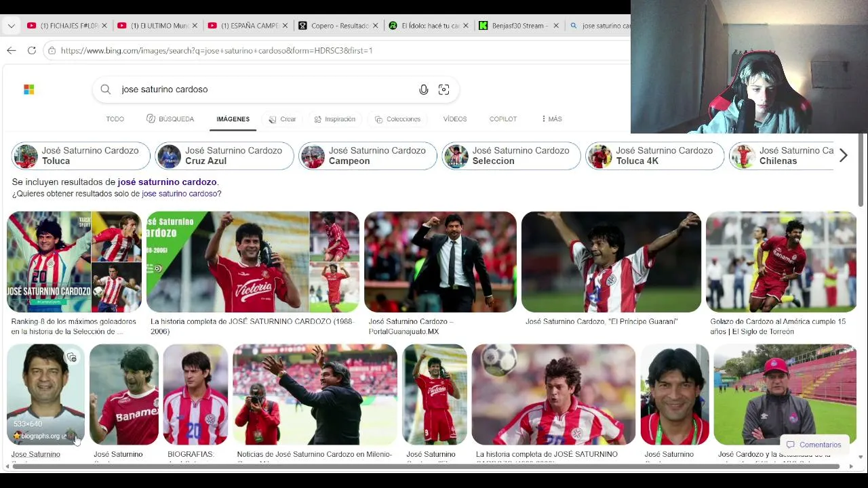Screen dimensions: 868x488
Task: Search only for 'jose saturino cardoso' link
Action: coord(179,194)
